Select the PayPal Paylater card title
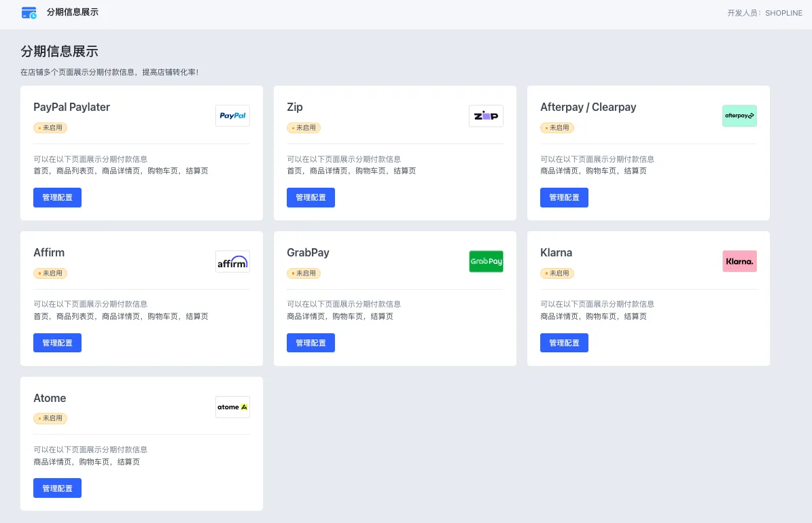The width and height of the screenshot is (812, 523). click(x=71, y=107)
